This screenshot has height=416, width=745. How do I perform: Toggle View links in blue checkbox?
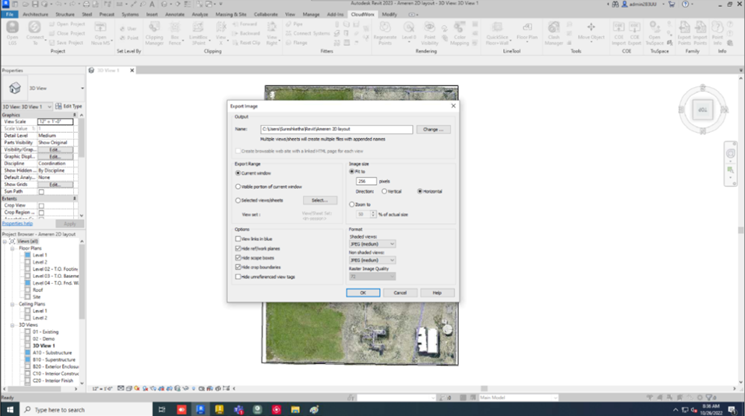pos(238,239)
